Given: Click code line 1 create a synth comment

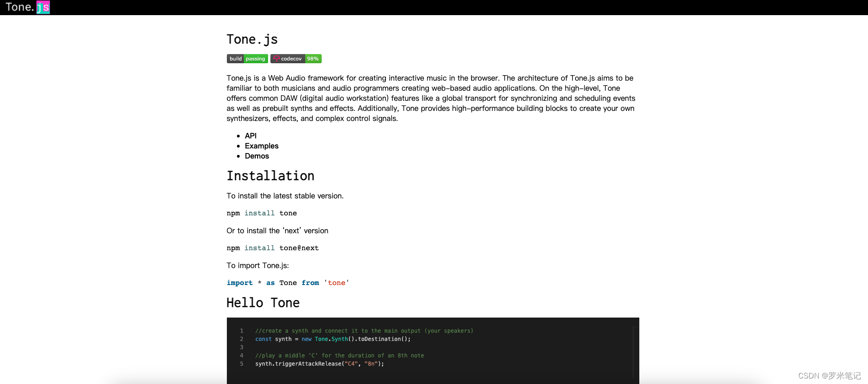Looking at the screenshot, I should pyautogui.click(x=364, y=331).
